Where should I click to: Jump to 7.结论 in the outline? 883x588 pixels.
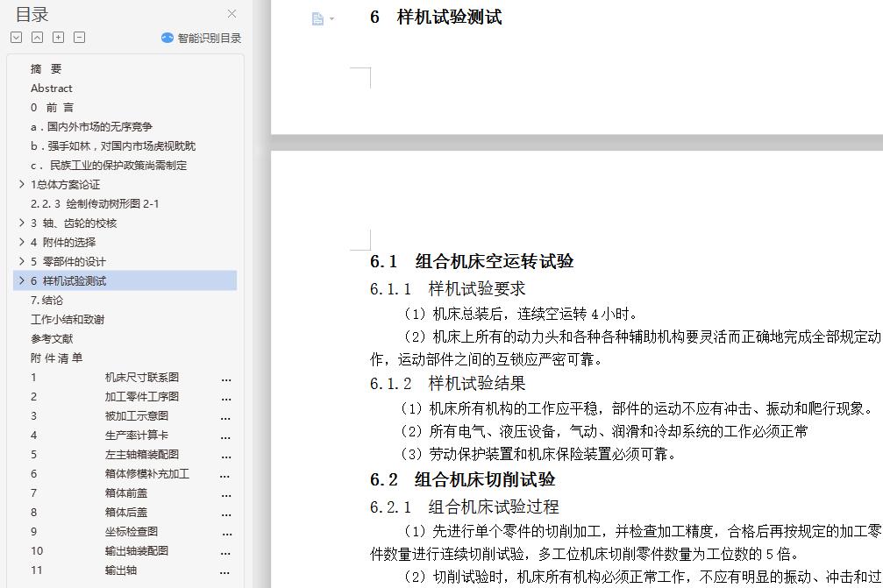click(x=46, y=301)
